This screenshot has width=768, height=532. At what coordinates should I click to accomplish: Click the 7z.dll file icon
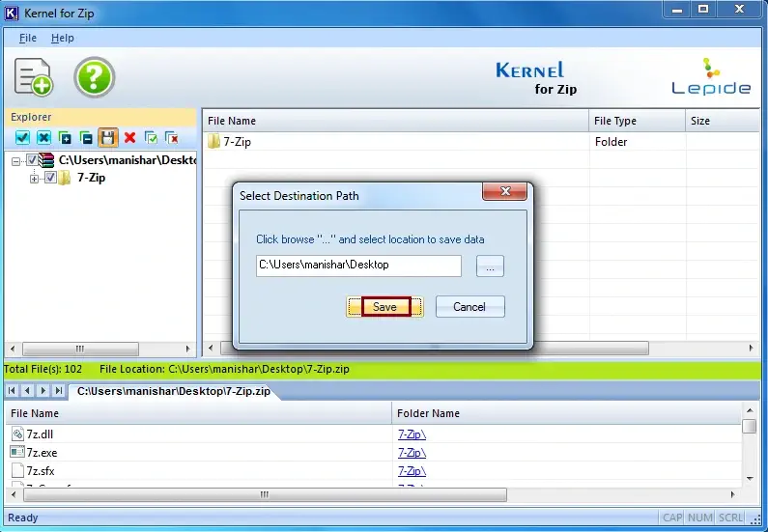pos(17,434)
